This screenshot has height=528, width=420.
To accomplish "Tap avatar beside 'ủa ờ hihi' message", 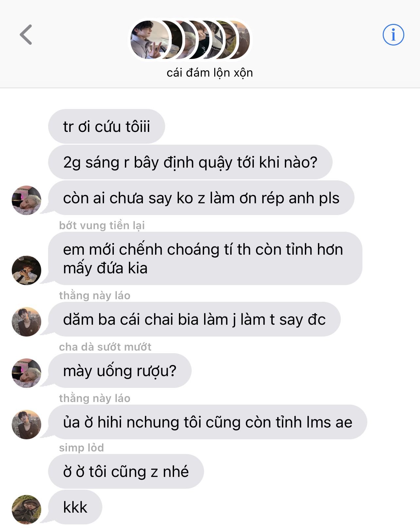I will [x=26, y=425].
